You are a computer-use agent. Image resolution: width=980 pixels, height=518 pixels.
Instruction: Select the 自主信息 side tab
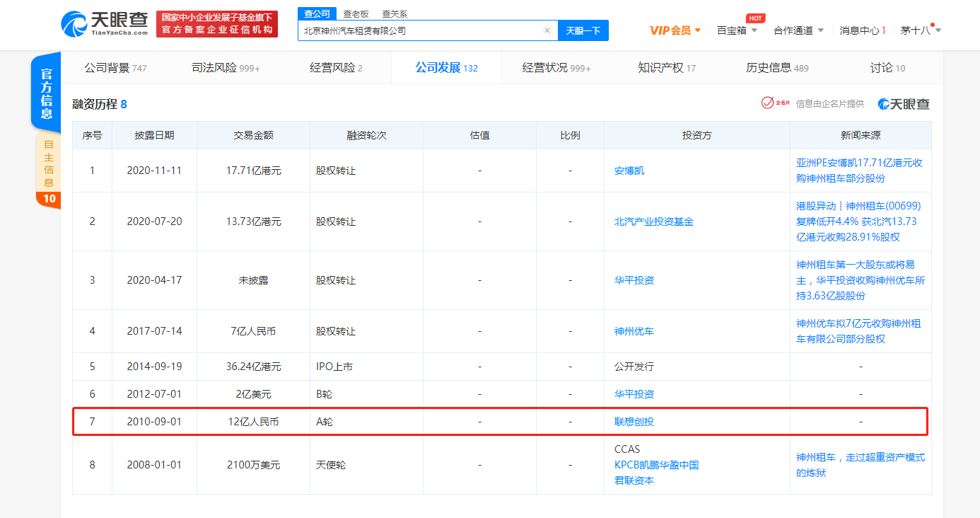pyautogui.click(x=49, y=163)
